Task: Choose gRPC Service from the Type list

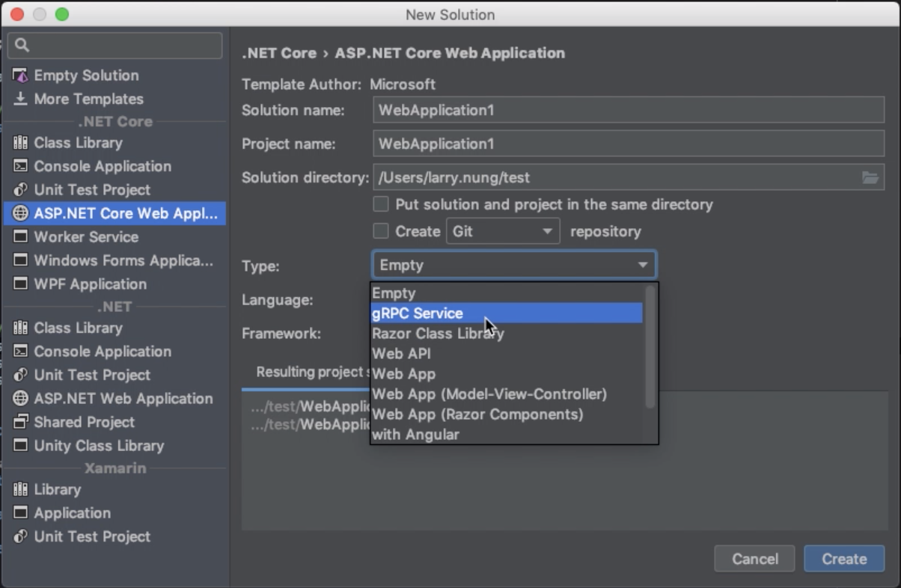Action: 507,313
